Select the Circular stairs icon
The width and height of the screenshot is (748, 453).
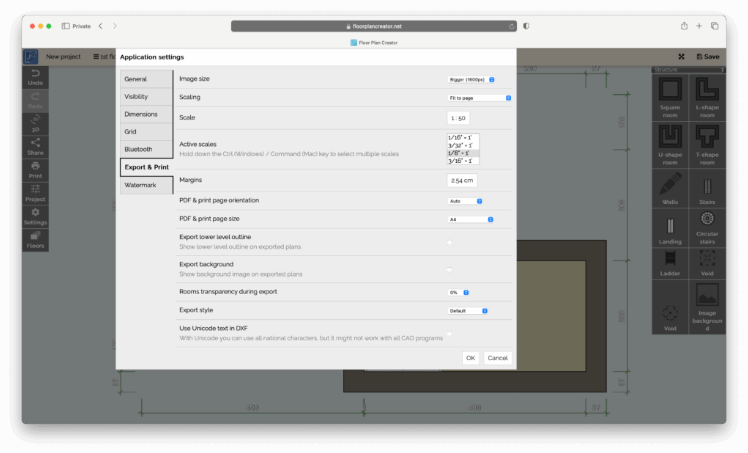707,225
